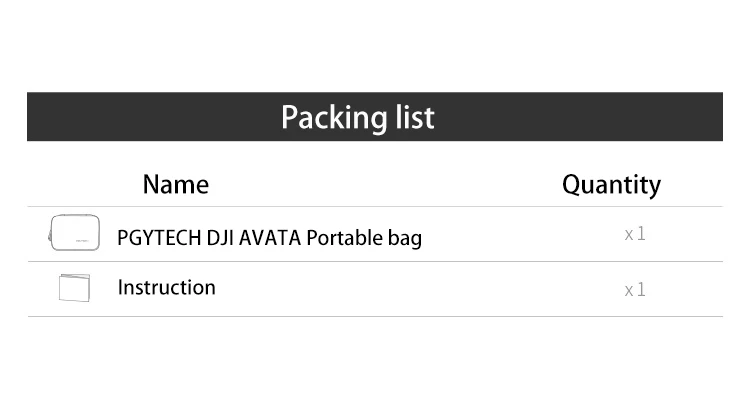750x404 pixels.
Task: Click bottom divider line under Instruction row
Action: pyautogui.click(x=375, y=317)
